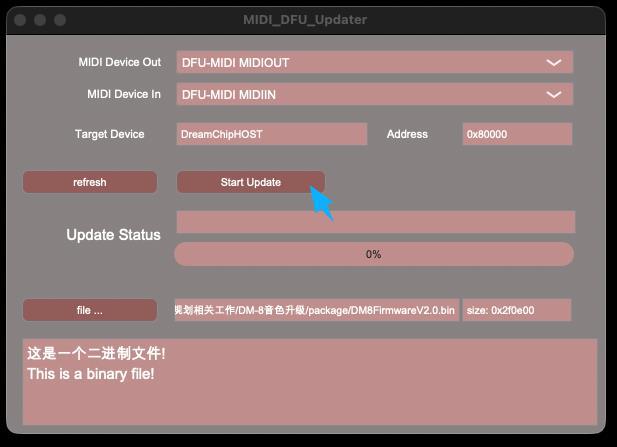Click the "Target Device" label
Screen dimensions: 617x447
coord(110,134)
